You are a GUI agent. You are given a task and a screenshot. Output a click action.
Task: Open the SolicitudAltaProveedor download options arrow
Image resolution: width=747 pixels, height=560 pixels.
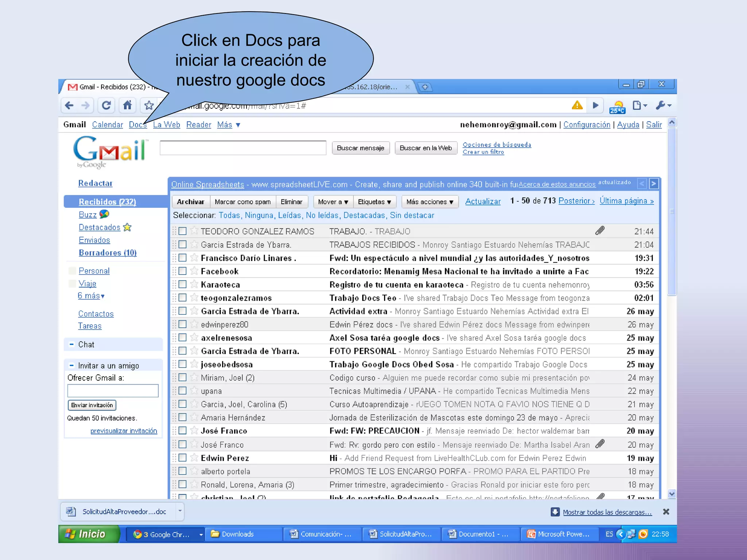tap(180, 511)
